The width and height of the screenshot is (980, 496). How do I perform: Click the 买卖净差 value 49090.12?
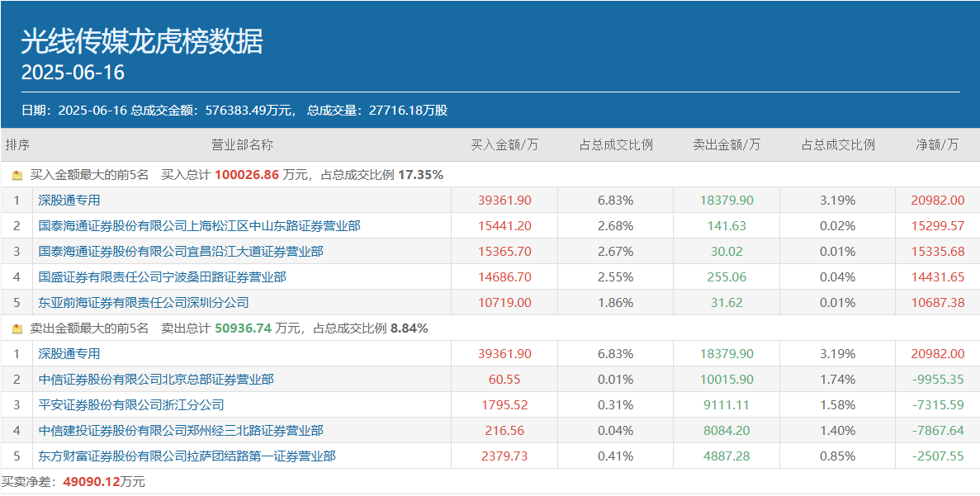click(x=91, y=481)
